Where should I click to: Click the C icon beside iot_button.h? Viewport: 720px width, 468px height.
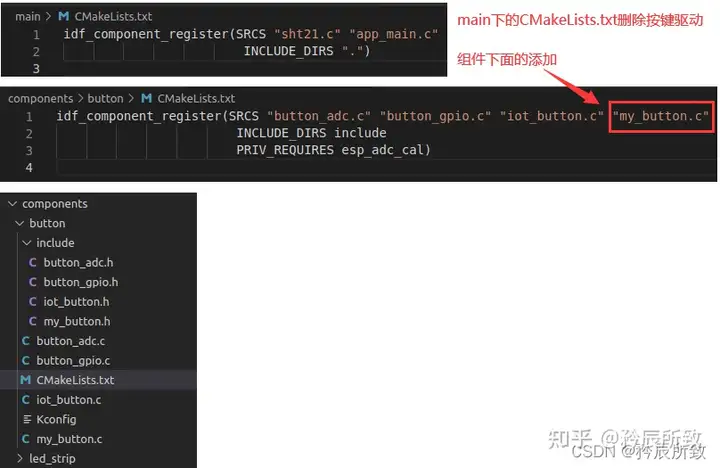33,302
